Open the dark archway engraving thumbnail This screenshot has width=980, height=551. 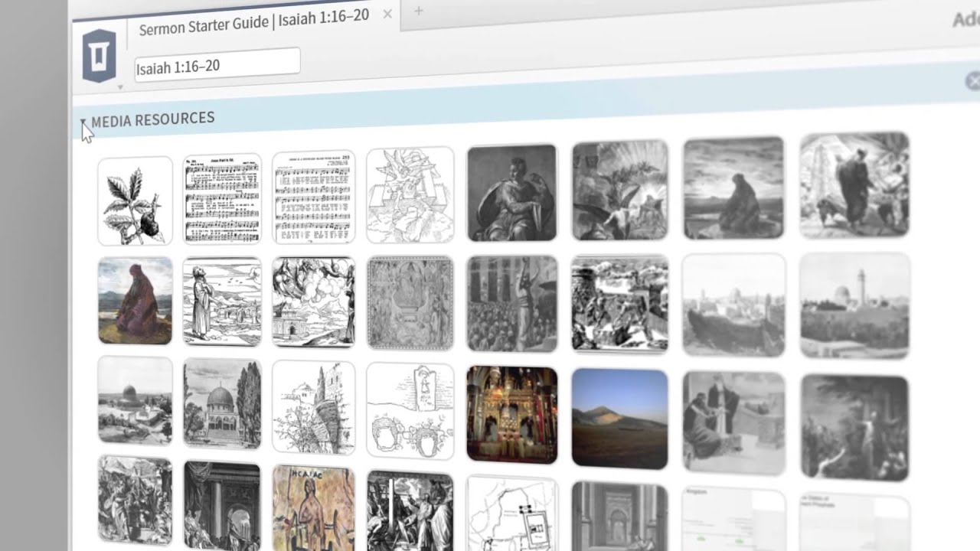tap(222, 506)
